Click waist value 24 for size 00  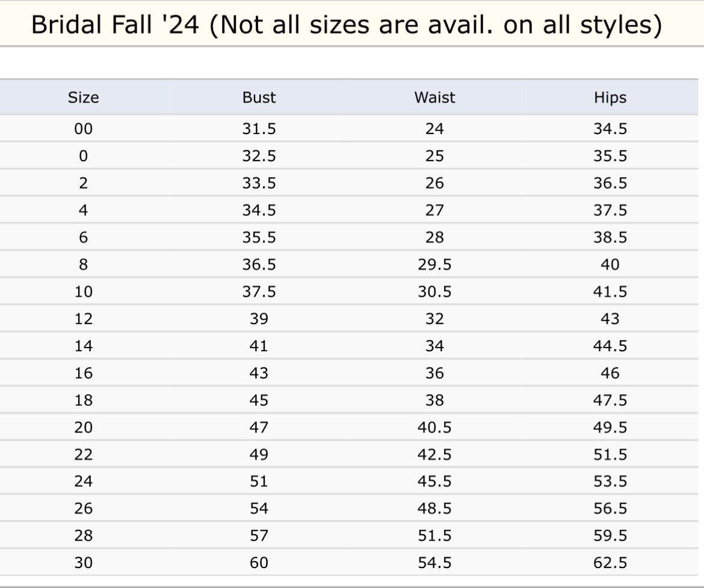tap(434, 129)
